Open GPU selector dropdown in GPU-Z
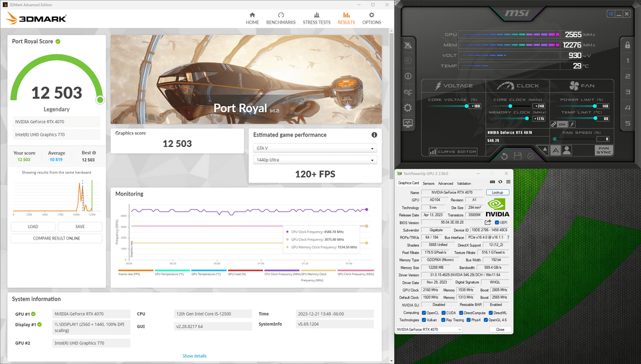641x364 pixels. pyautogui.click(x=429, y=329)
